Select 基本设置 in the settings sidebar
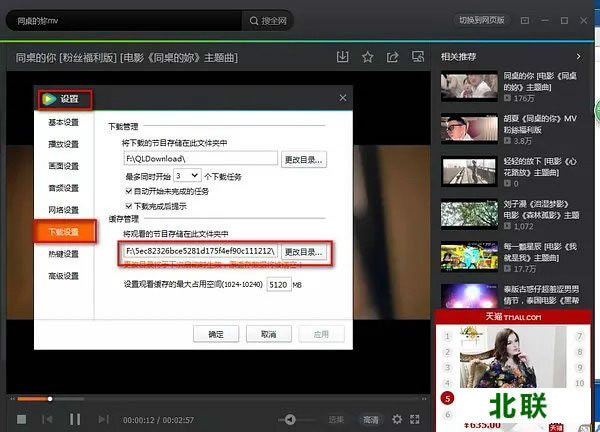Image resolution: width=600 pixels, height=432 pixels. click(x=63, y=122)
